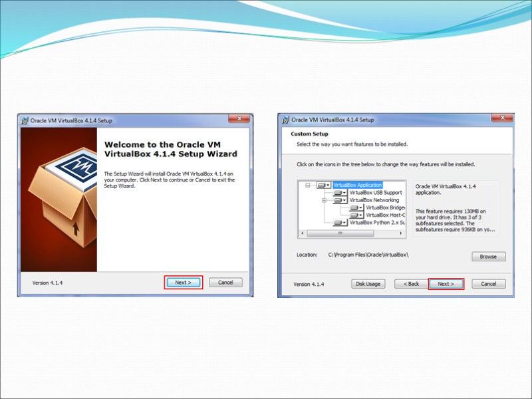Click 'Welcome to the Oracle VM VirtualBox' heading
Viewport: 532px width, 399px height.
(171, 149)
